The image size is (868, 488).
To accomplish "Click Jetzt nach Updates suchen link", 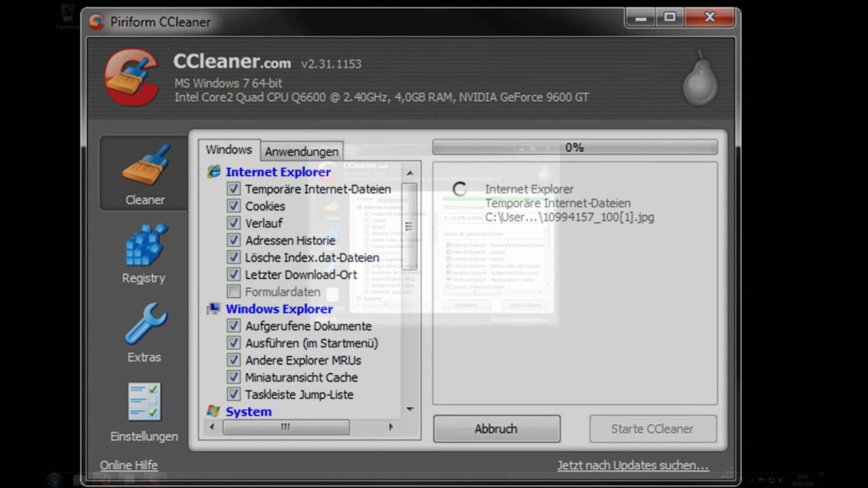I will click(x=633, y=466).
